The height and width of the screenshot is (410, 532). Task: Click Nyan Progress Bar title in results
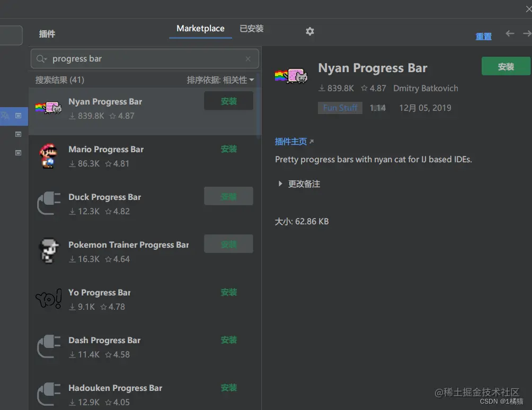point(105,101)
